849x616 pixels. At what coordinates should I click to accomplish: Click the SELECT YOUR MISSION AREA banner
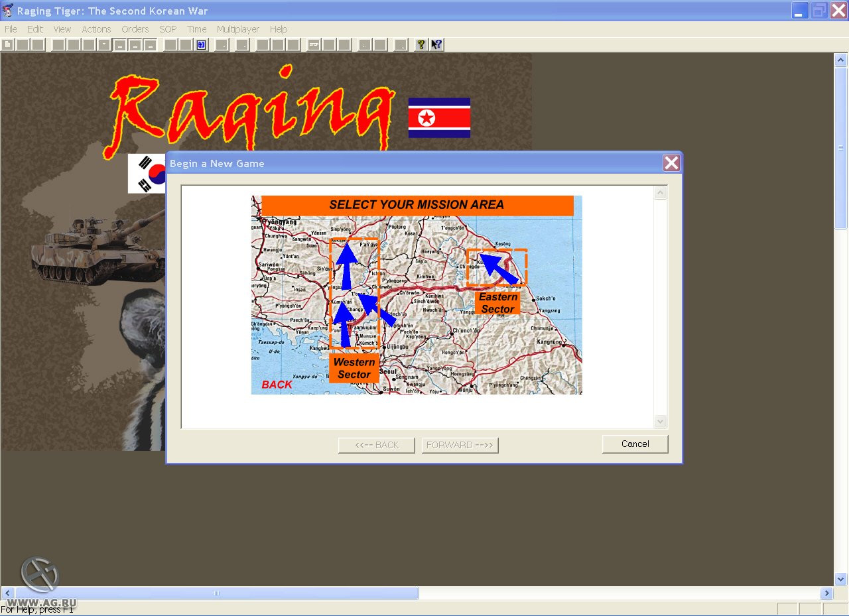(x=417, y=205)
